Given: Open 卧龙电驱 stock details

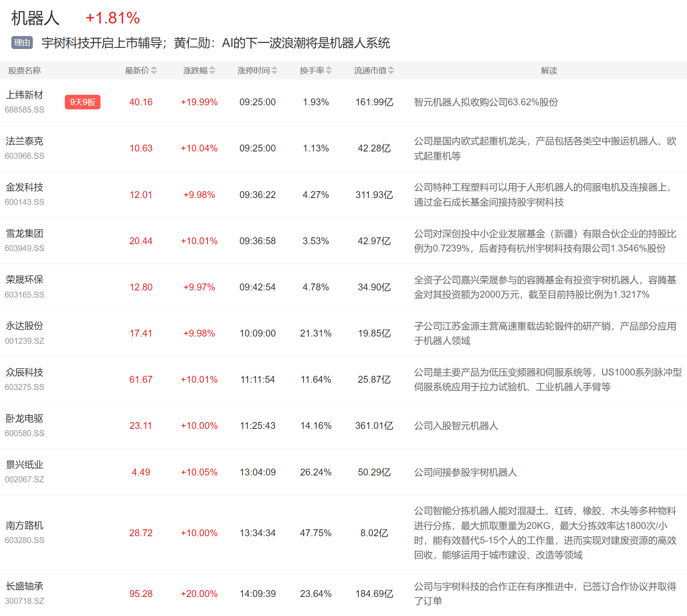Looking at the screenshot, I should pos(24,419).
